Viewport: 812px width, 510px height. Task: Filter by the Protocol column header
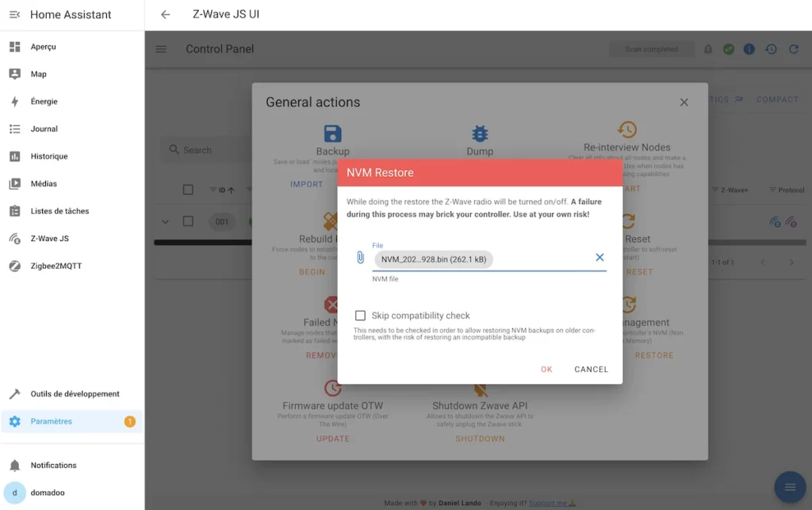click(x=787, y=190)
